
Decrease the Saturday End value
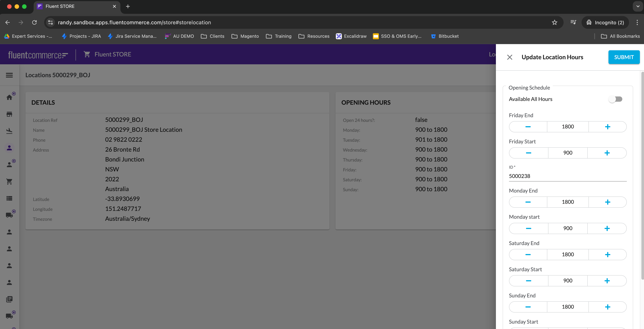tap(528, 254)
